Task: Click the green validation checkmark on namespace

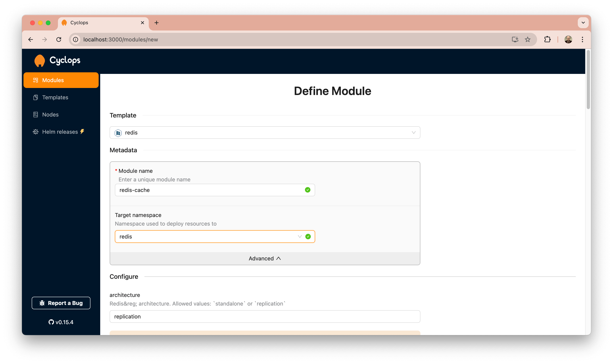Action: point(308,237)
